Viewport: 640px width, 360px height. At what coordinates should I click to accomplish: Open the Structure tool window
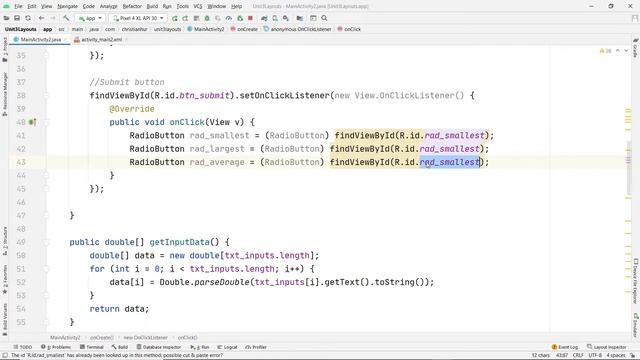[x=4, y=241]
